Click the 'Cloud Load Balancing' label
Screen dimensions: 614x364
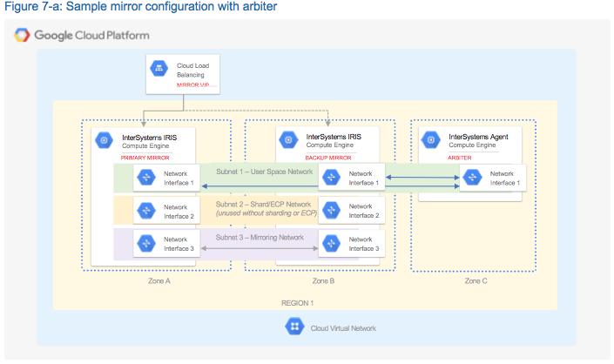pos(192,70)
